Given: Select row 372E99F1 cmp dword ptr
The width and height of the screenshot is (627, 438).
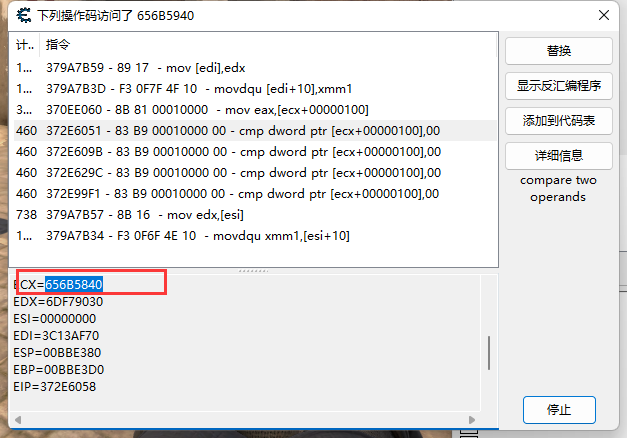Looking at the screenshot, I should (x=255, y=194).
